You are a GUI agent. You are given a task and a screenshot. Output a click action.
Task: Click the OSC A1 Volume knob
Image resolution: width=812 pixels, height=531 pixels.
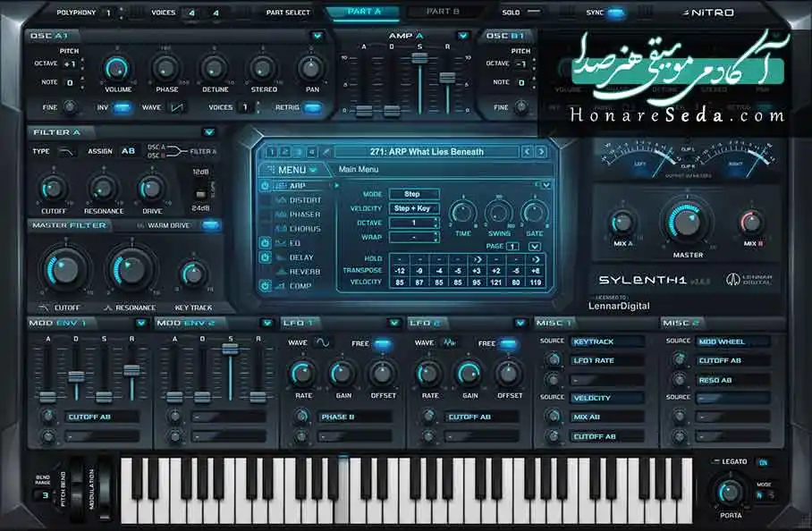117,68
